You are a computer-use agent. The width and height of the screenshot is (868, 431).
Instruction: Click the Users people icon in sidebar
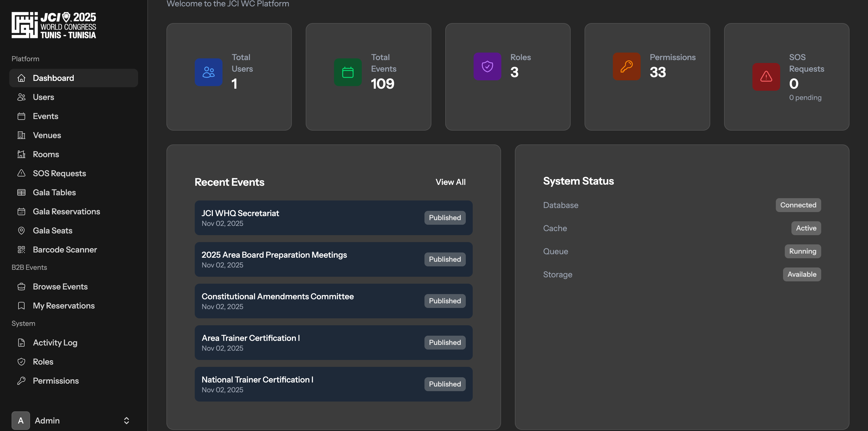(21, 97)
